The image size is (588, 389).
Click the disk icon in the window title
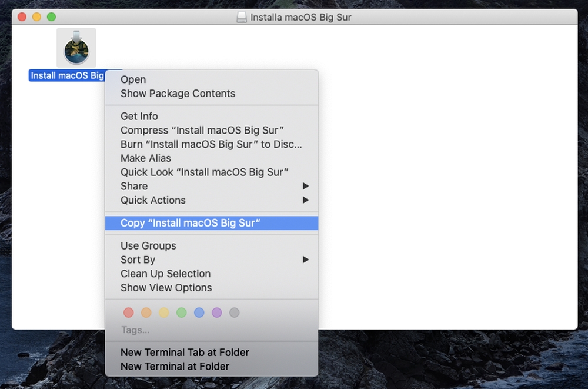point(242,17)
